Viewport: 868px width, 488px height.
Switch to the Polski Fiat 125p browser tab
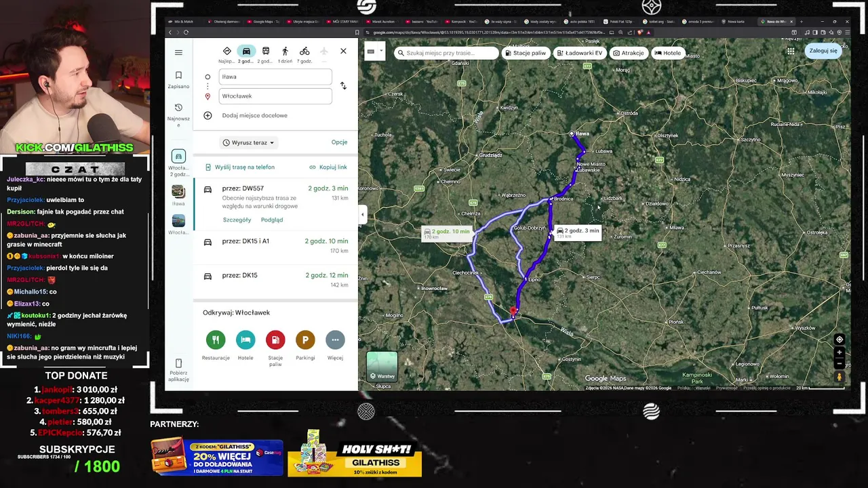point(619,22)
